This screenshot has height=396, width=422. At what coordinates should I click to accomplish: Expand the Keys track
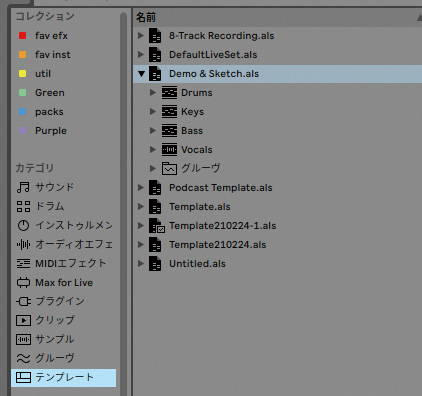point(153,111)
